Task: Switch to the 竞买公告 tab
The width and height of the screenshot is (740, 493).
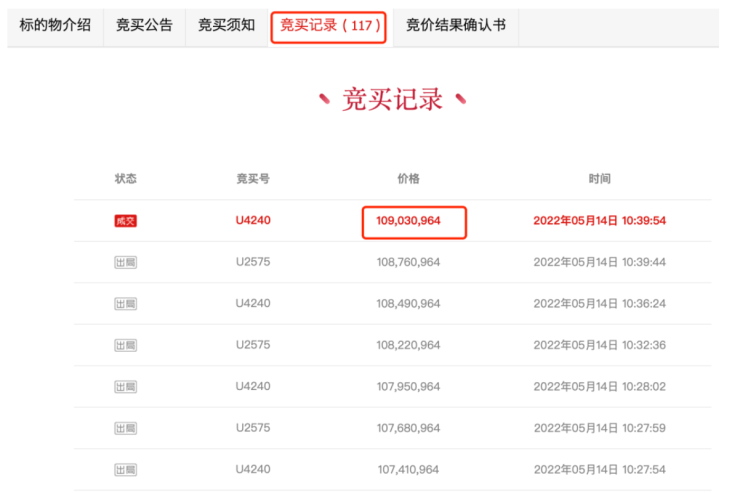Action: tap(144, 25)
